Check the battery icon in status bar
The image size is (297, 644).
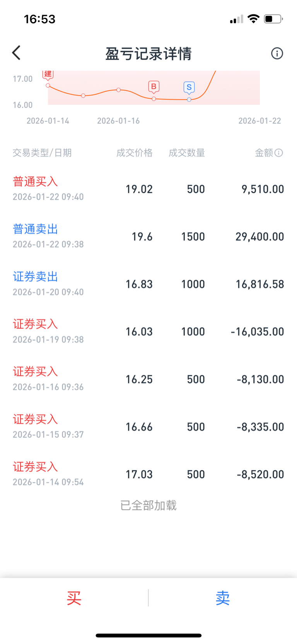point(273,19)
